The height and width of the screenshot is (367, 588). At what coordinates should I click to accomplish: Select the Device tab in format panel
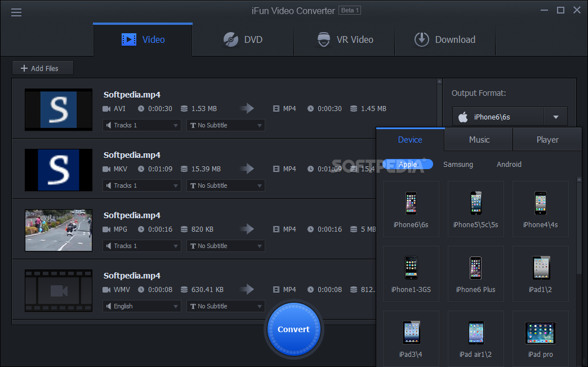410,140
